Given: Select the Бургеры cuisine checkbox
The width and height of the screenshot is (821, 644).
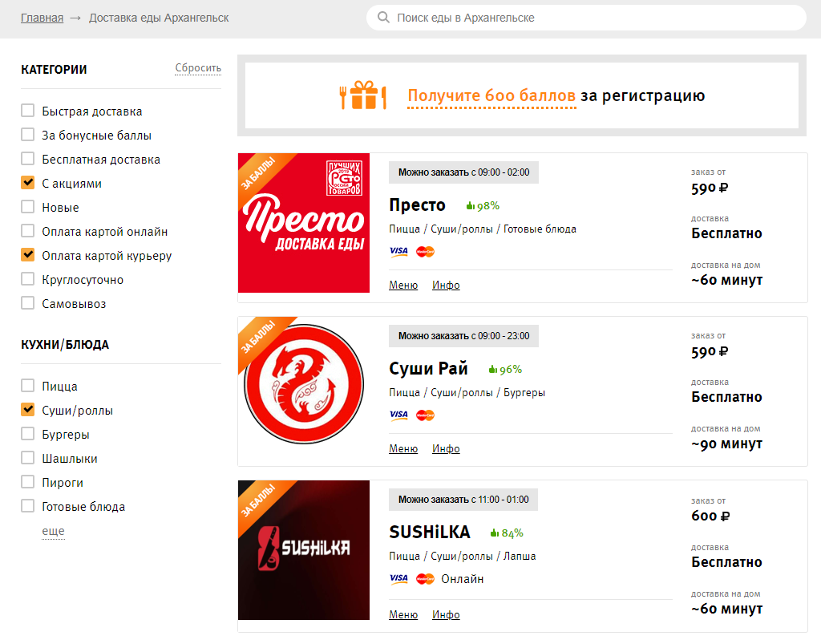Looking at the screenshot, I should click(28, 434).
